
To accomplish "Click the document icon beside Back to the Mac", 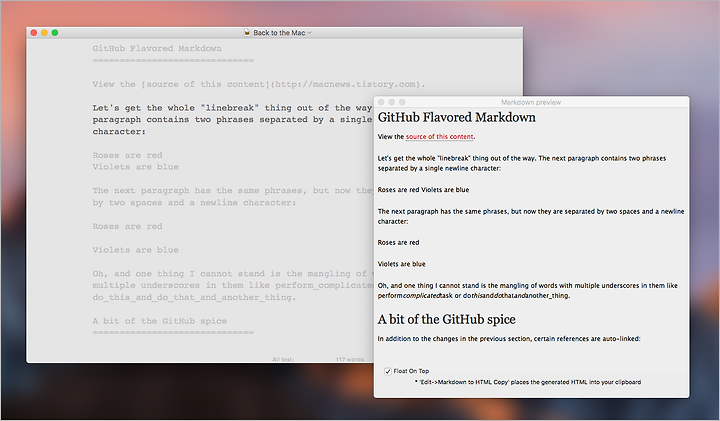I will pos(247,33).
